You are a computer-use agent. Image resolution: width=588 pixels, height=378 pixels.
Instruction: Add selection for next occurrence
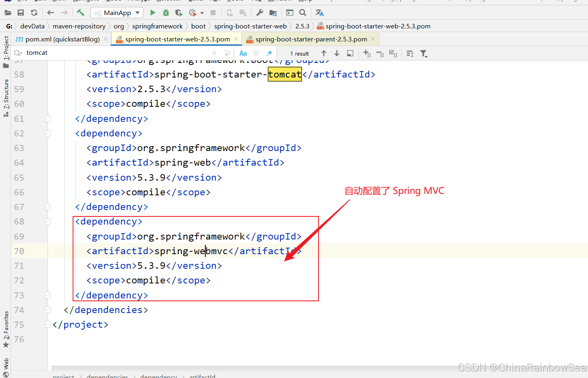point(367,53)
